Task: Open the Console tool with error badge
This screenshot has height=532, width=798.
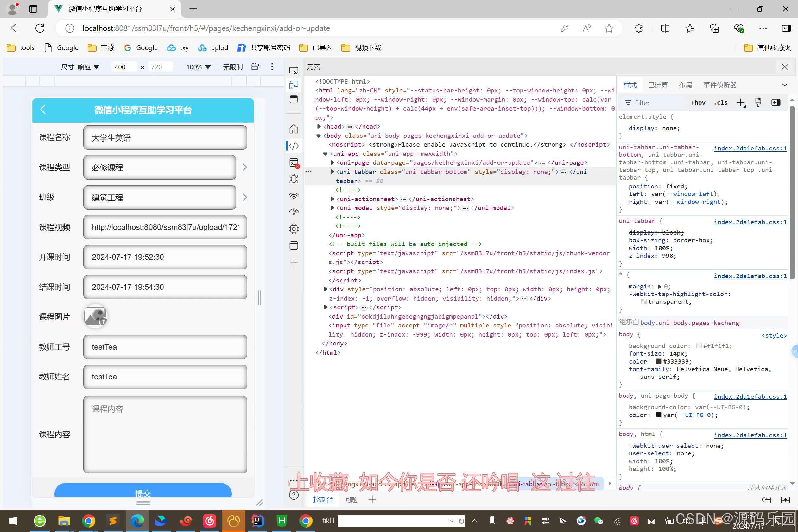Action: click(294, 163)
